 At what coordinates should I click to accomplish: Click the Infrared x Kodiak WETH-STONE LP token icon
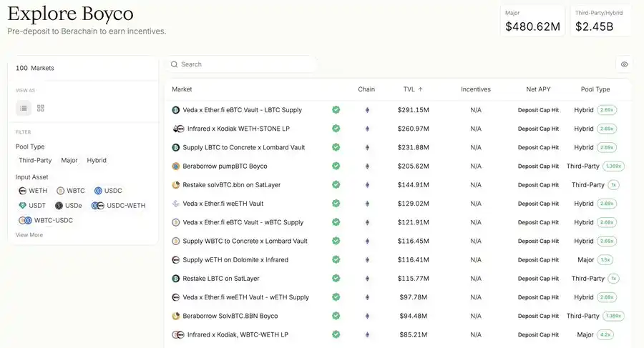tap(178, 129)
